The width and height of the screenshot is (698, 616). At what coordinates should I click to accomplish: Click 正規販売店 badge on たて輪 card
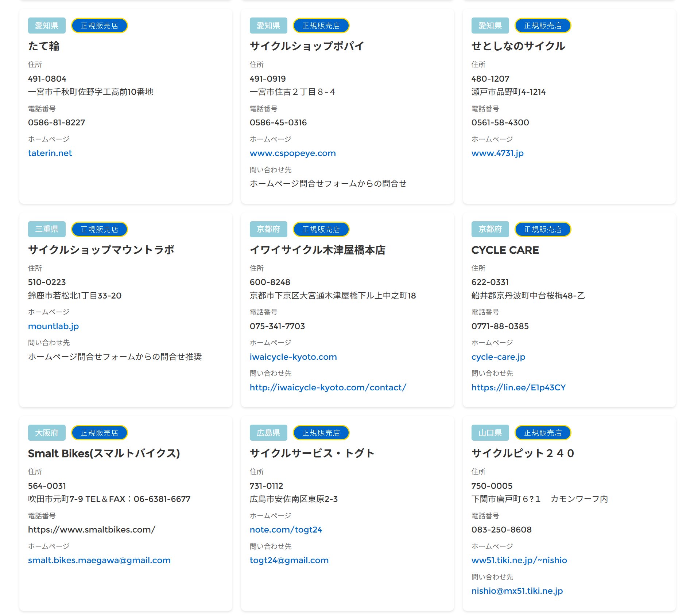tap(100, 26)
